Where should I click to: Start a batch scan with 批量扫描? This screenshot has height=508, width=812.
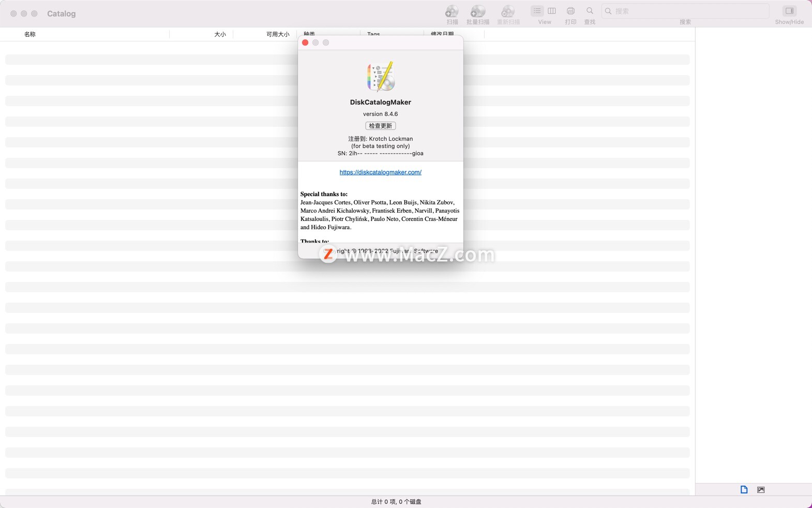[x=477, y=11]
